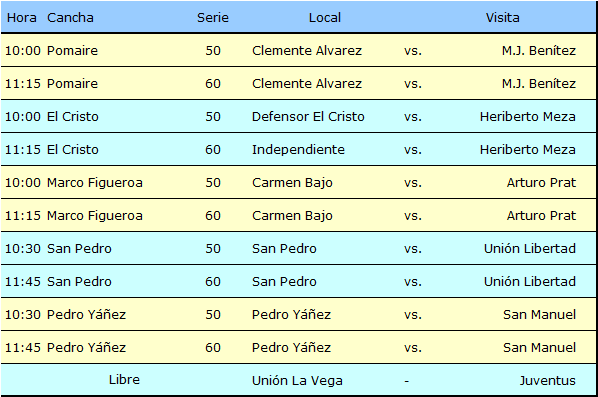
Task: Click Pedro Yáñez local team in the 10:30 row
Action: click(291, 315)
